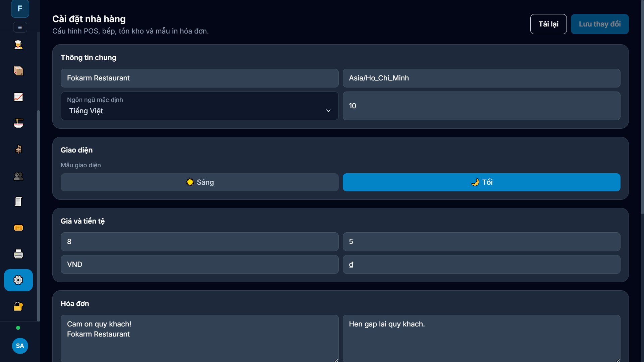Image resolution: width=644 pixels, height=362 pixels.
Task: Open the staff people sidebar icon
Action: pyautogui.click(x=18, y=176)
